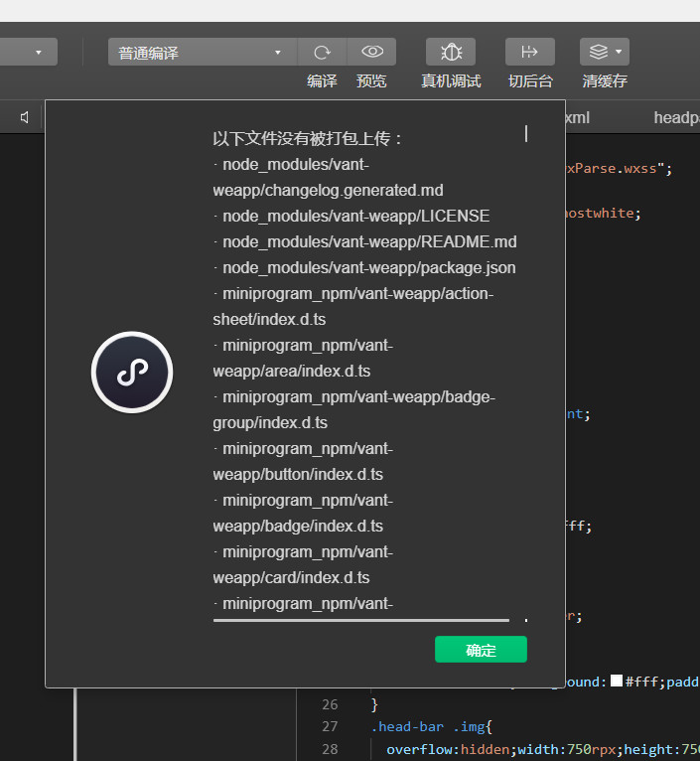Open the cut-off dropdown left of 普通编译

point(29,52)
